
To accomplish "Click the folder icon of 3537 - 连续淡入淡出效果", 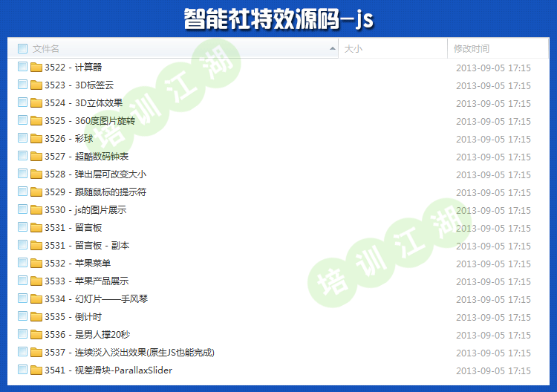I will tap(36, 352).
